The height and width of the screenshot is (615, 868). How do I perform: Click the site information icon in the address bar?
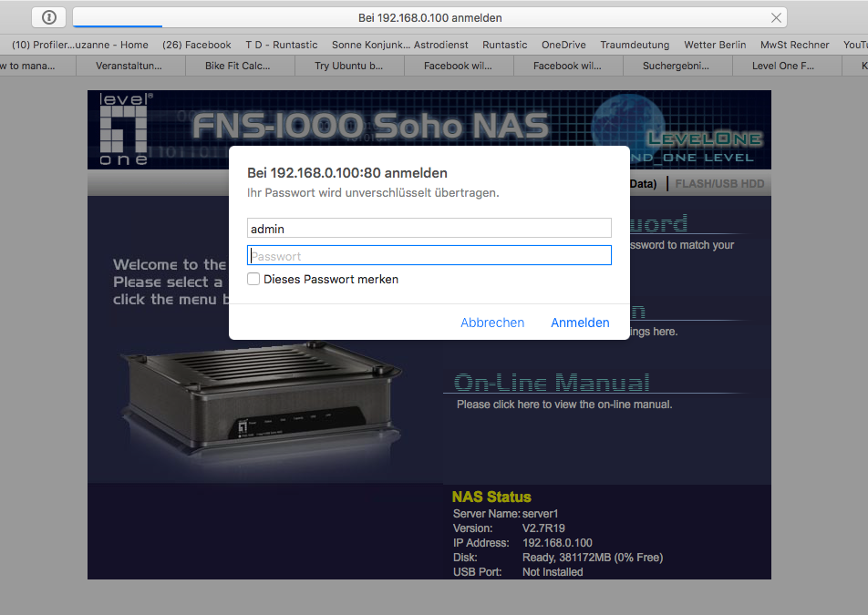pyautogui.click(x=48, y=17)
